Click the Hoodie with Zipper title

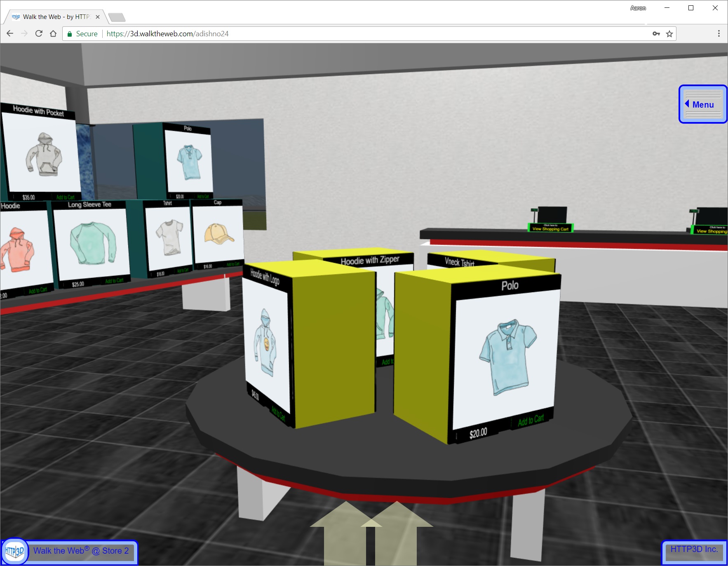pos(370,260)
